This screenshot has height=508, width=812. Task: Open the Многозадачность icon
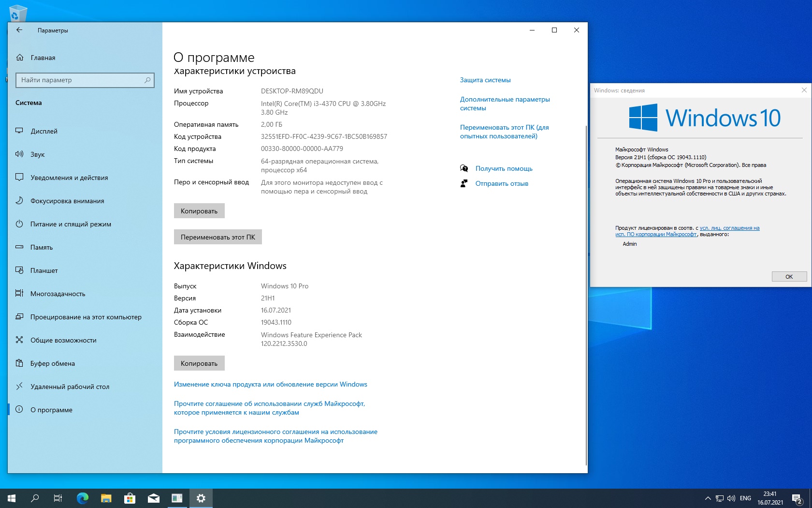click(19, 294)
